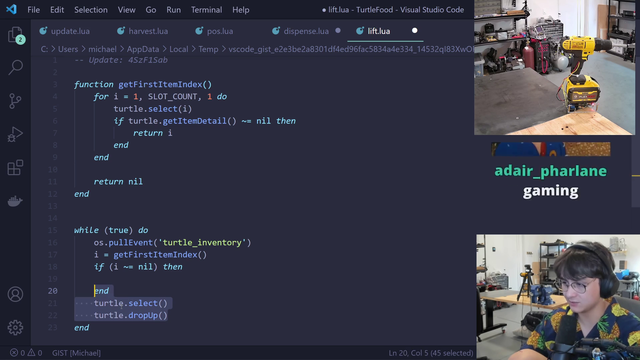640x360 pixels.
Task: Switch to the pos.lua tab
Action: tap(214, 31)
